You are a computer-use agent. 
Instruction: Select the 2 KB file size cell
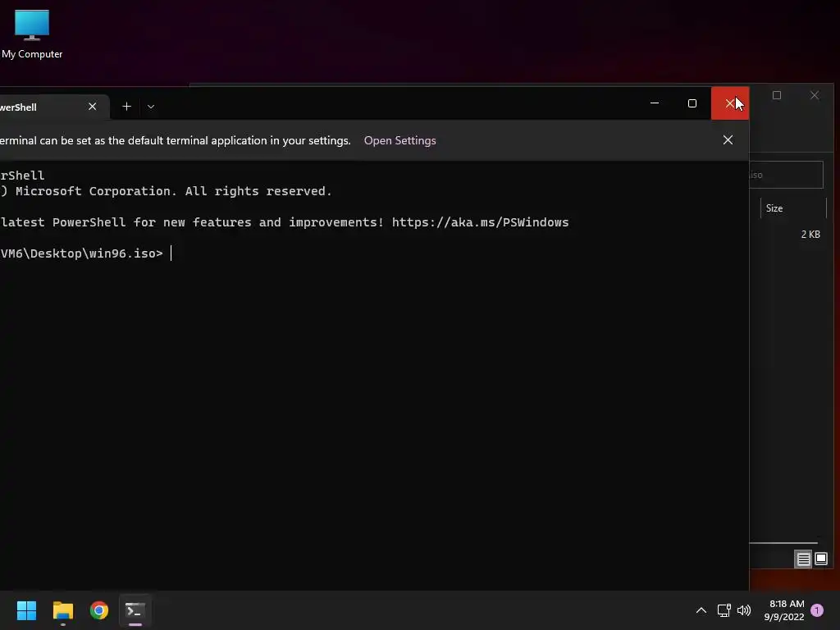point(810,234)
